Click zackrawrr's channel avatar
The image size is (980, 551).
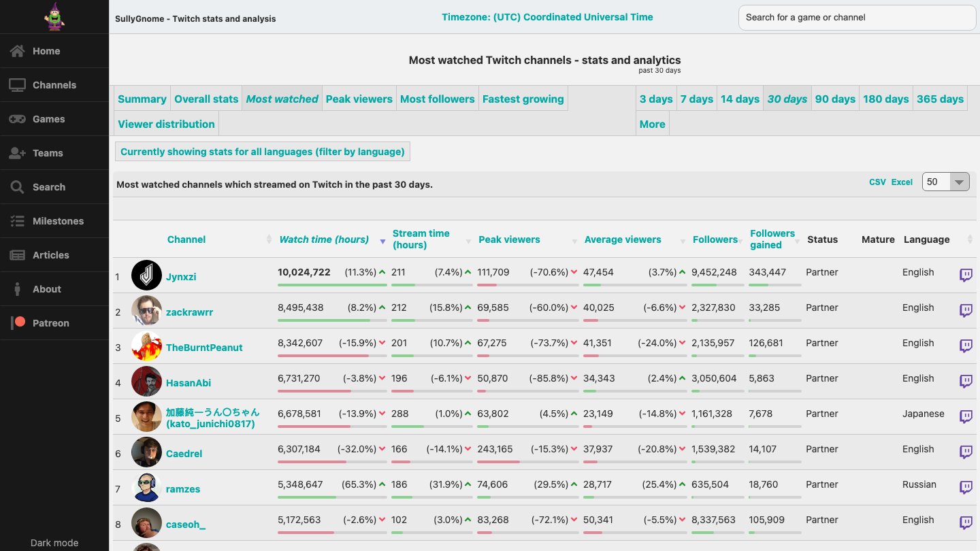[146, 311]
